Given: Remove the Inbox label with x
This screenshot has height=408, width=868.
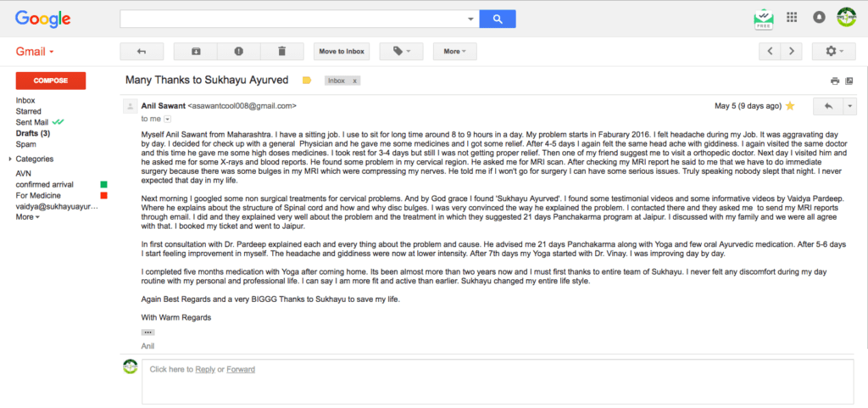Looking at the screenshot, I should pyautogui.click(x=354, y=81).
